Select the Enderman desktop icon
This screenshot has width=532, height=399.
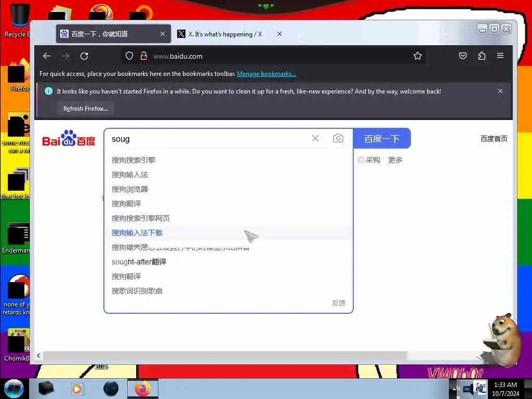(x=17, y=237)
